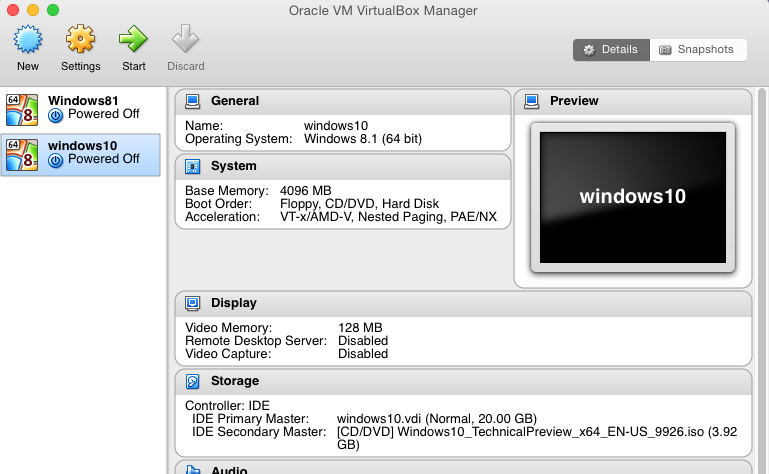769x474 pixels.
Task: Open the Storage section header
Action: [235, 381]
